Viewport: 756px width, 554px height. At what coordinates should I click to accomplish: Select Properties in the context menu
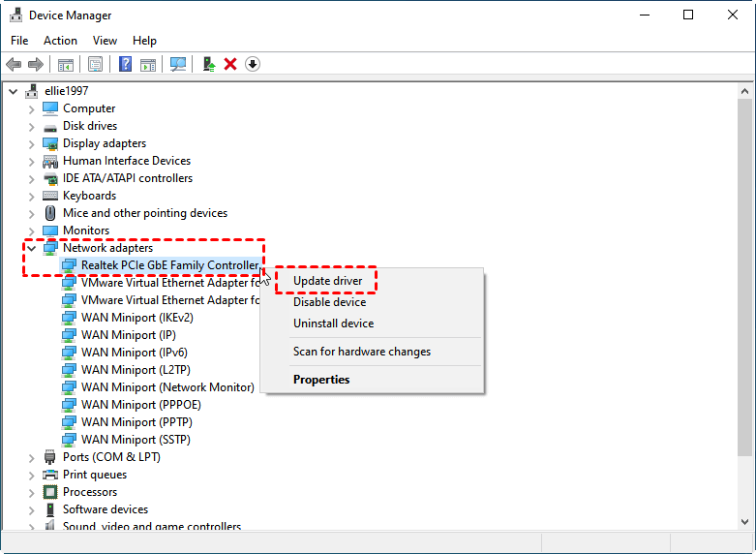tap(321, 380)
